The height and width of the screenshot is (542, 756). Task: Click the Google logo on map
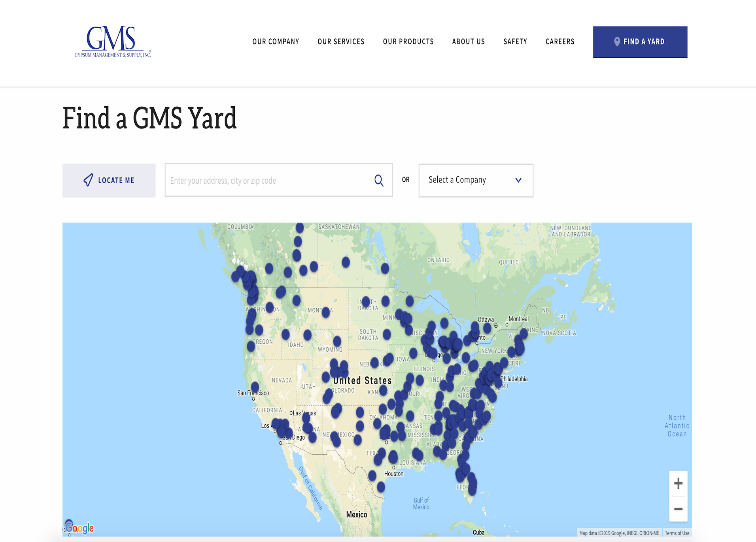click(80, 528)
